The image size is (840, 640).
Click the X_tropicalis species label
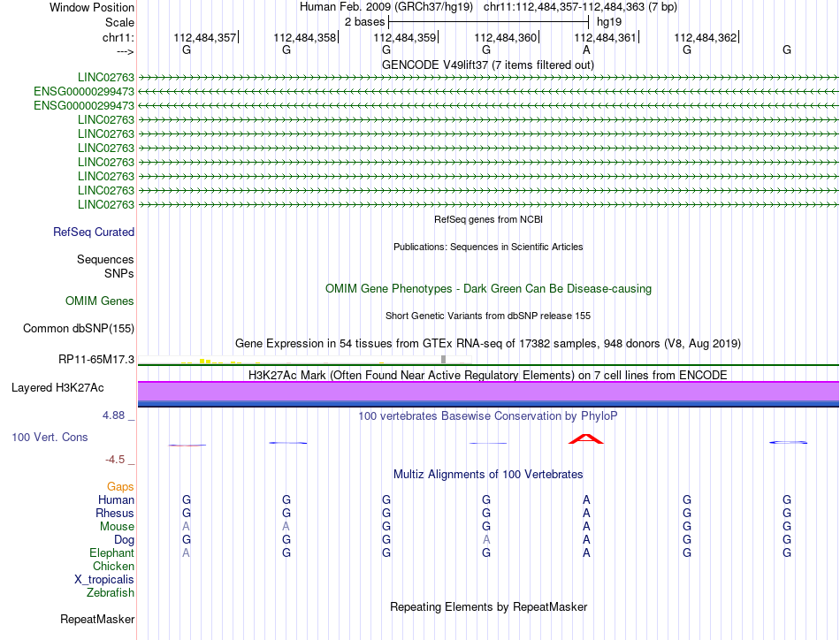(x=104, y=580)
